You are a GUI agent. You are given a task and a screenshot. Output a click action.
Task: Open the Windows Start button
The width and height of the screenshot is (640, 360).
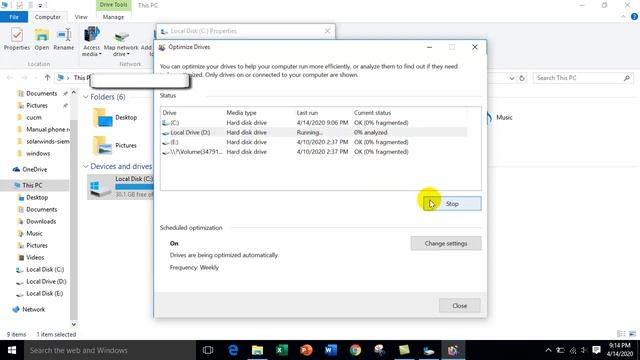(12, 350)
